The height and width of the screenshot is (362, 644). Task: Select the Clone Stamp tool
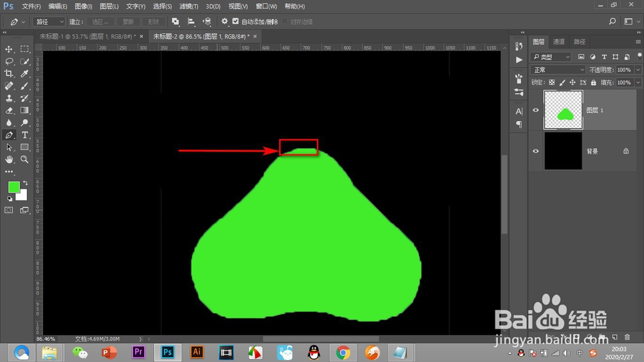coord(8,98)
